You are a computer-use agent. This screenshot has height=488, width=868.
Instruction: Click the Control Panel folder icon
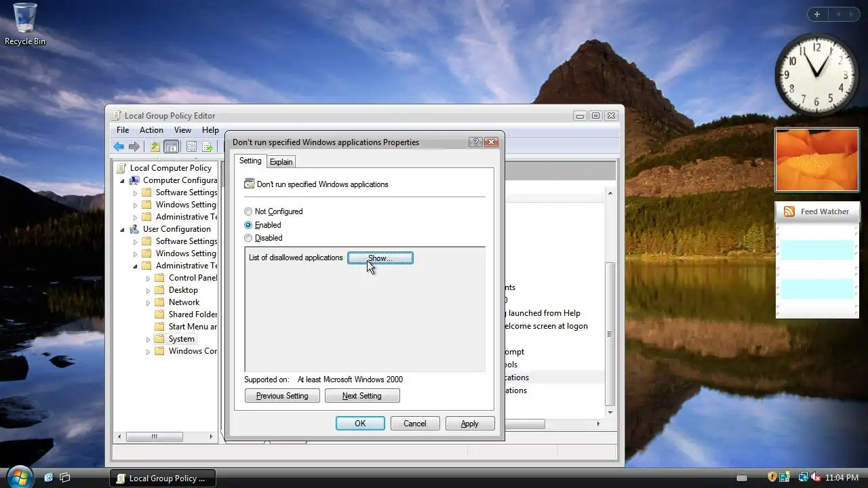[x=160, y=278]
